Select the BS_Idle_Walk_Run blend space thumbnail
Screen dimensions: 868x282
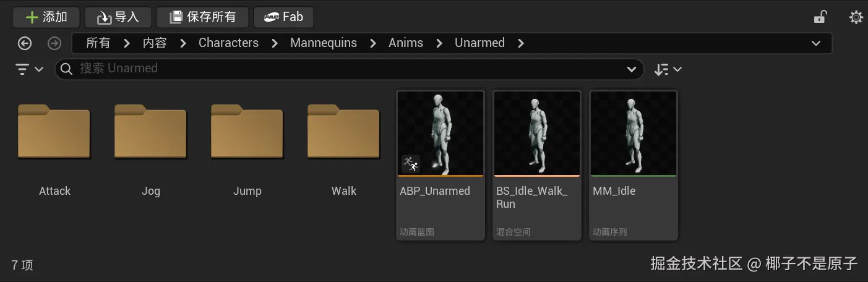(x=537, y=133)
